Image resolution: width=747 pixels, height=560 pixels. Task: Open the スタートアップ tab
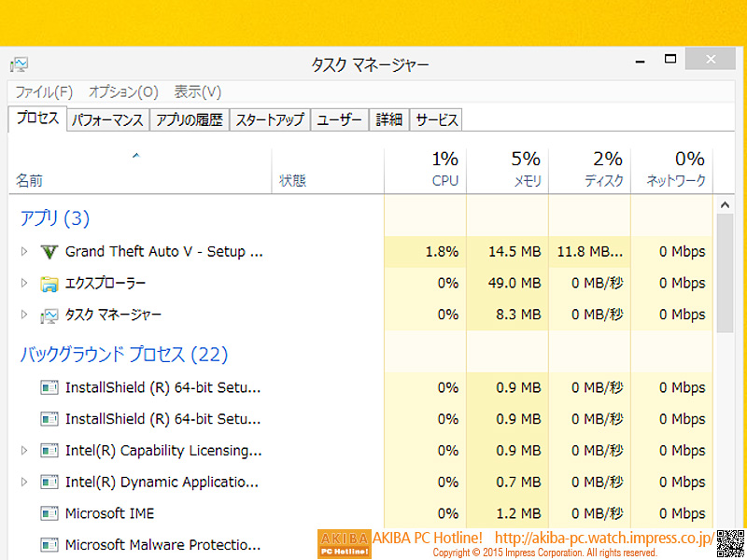270,120
